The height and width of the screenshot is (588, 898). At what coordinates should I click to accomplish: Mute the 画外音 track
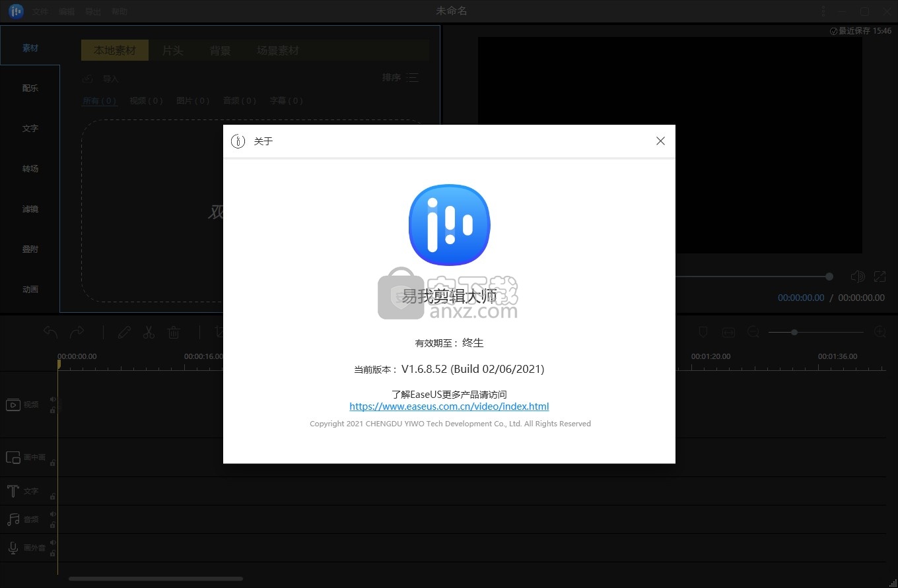53,542
